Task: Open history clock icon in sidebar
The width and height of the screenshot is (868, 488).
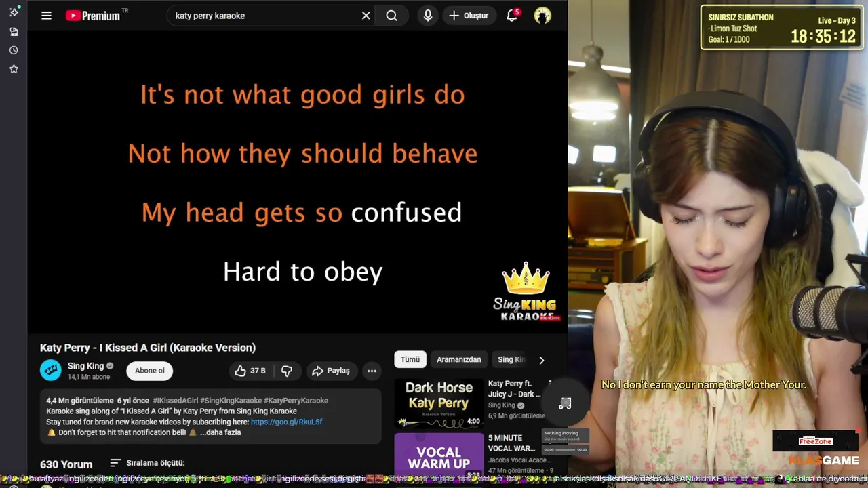Action: 14,50
